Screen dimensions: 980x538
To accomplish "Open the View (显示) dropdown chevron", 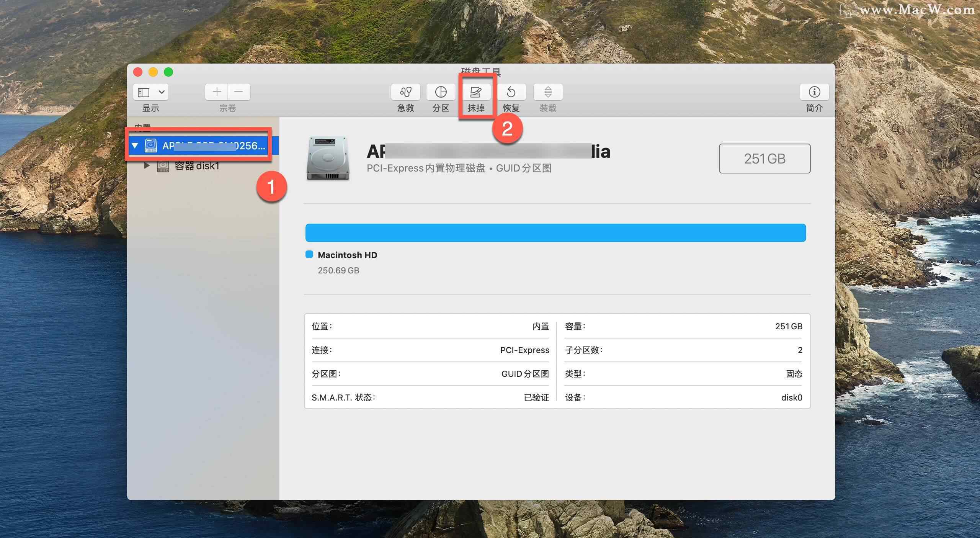I will coord(162,92).
